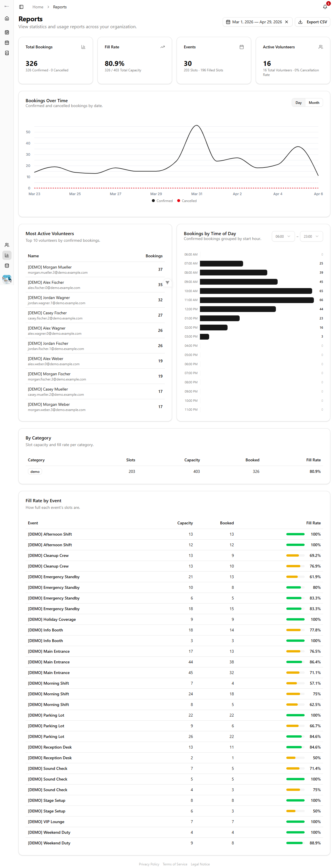Select the [DEMO] Holiday Coverage event row

pos(174,619)
